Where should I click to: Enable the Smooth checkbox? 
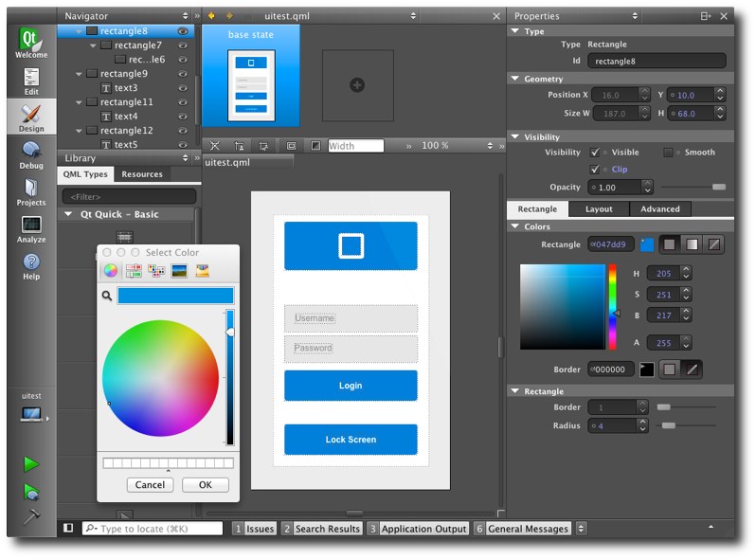pos(669,153)
